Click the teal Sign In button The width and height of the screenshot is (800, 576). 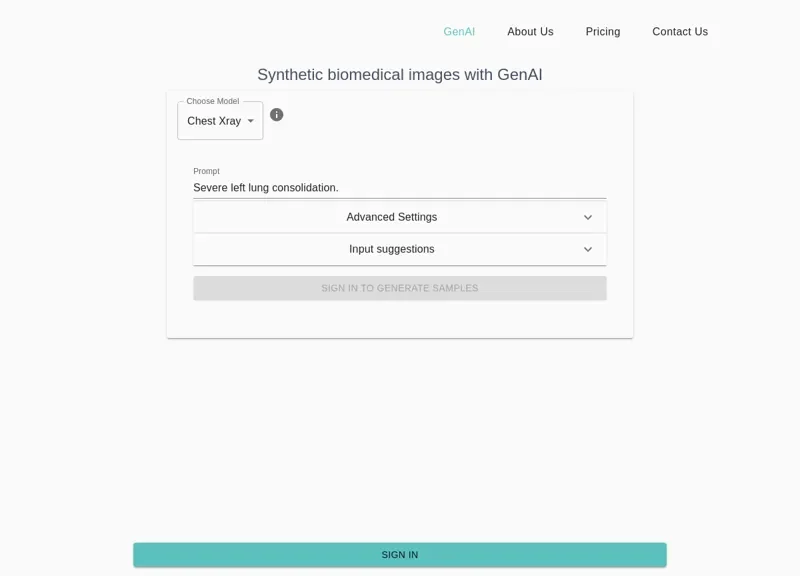click(x=400, y=555)
